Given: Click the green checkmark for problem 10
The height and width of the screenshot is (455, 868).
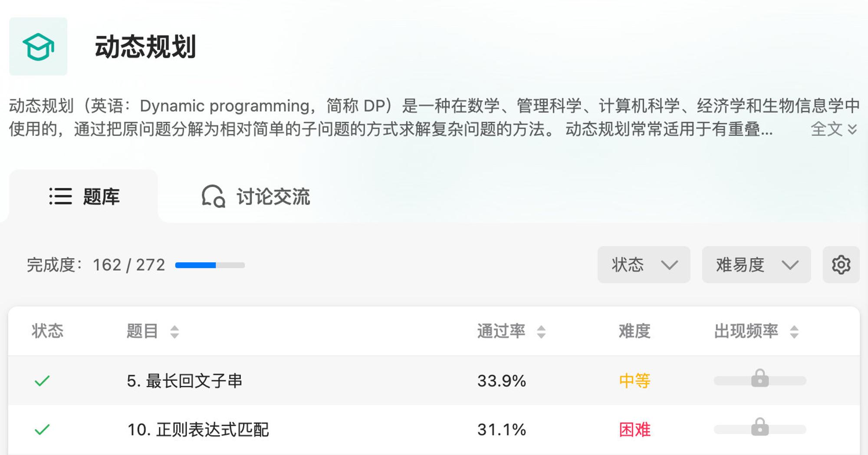Looking at the screenshot, I should coord(42,429).
